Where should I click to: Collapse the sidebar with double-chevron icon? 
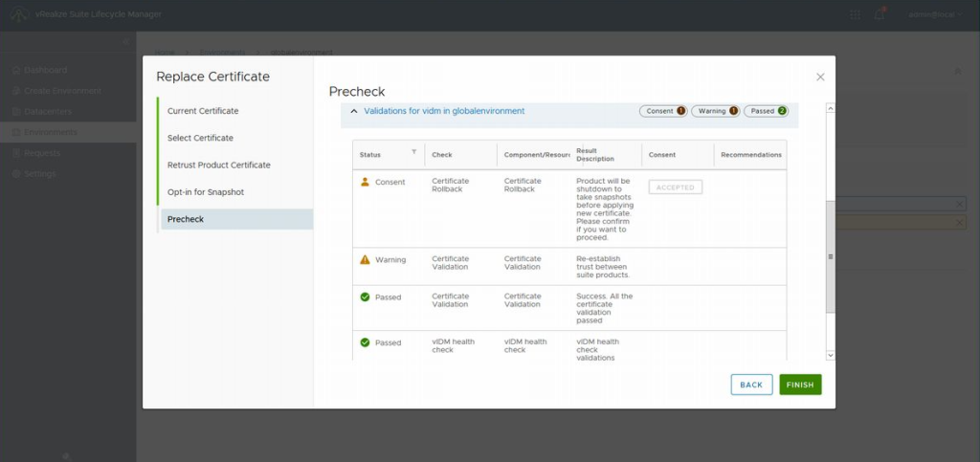(x=125, y=41)
